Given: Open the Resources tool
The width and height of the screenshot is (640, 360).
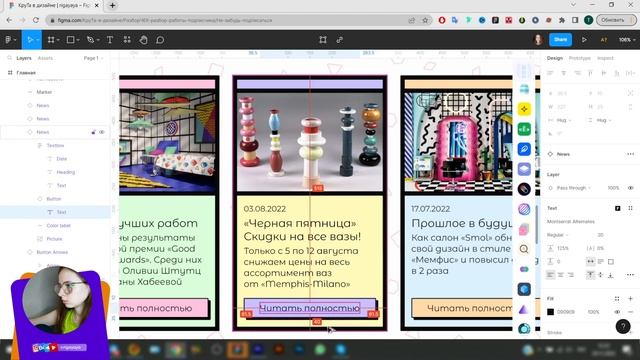Looking at the screenshot, I should click(127, 40).
